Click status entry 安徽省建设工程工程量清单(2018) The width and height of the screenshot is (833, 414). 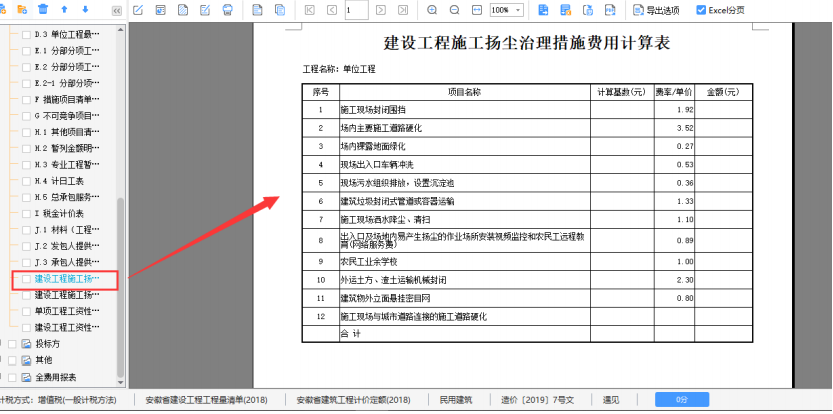tap(207, 400)
